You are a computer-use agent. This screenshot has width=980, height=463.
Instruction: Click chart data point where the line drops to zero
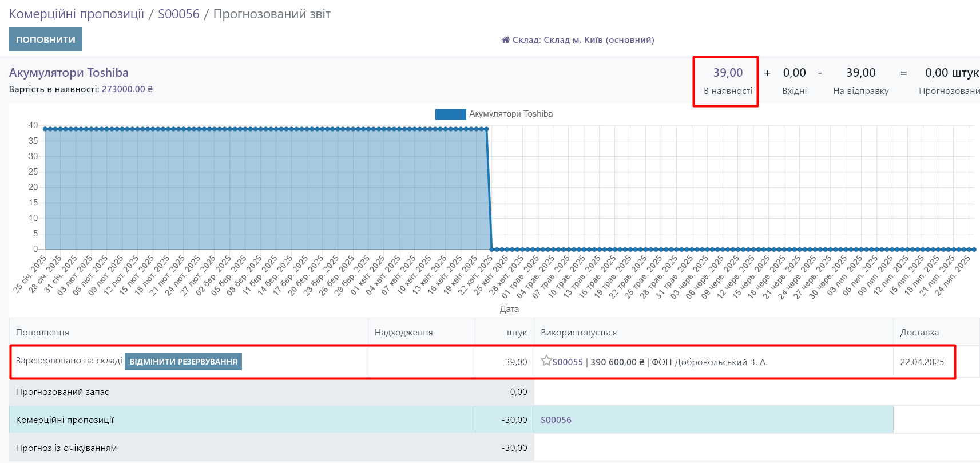point(491,250)
